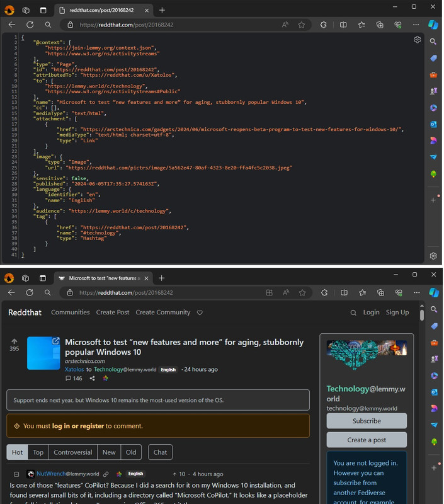Open the post title article link
The height and width of the screenshot is (504, 444).
tap(184, 347)
